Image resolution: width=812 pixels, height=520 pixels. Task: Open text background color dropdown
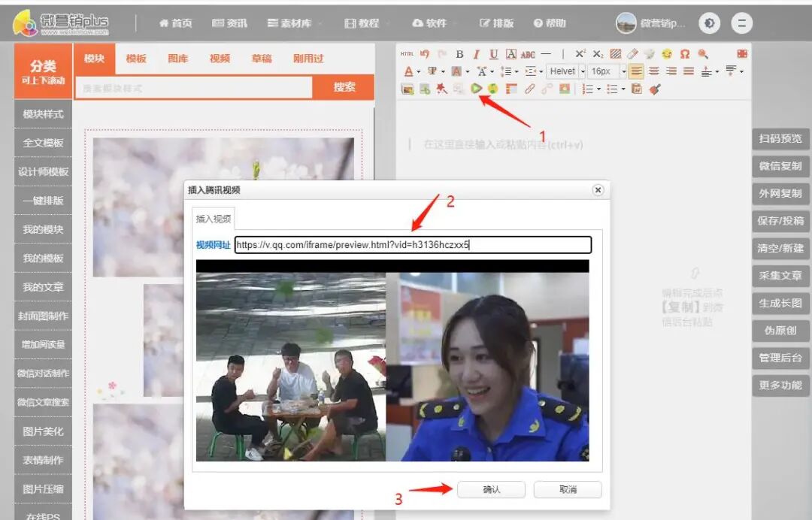467,71
